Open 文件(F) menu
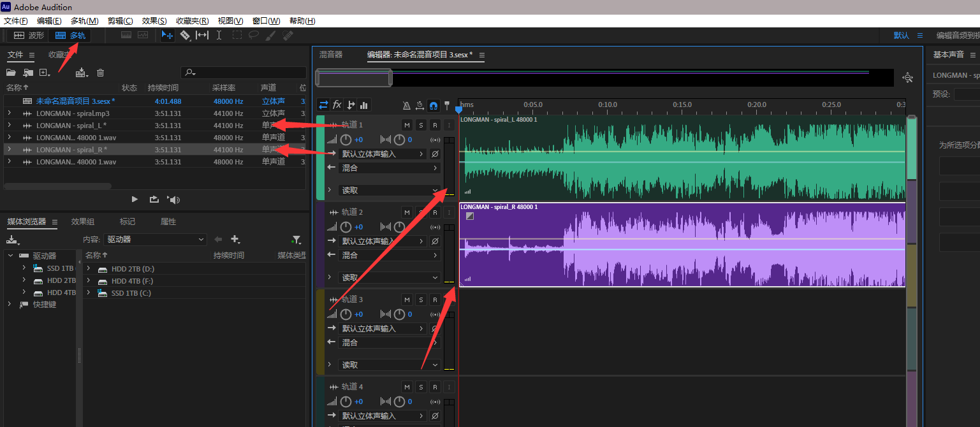This screenshot has width=980, height=427. 15,21
